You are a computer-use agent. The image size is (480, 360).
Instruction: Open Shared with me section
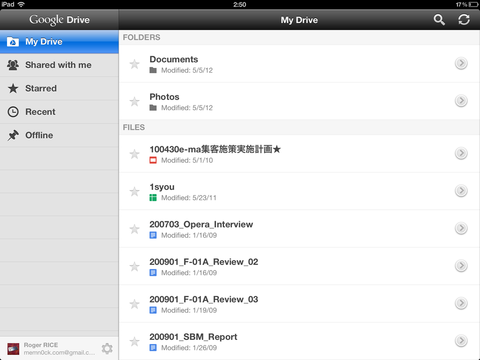59,65
